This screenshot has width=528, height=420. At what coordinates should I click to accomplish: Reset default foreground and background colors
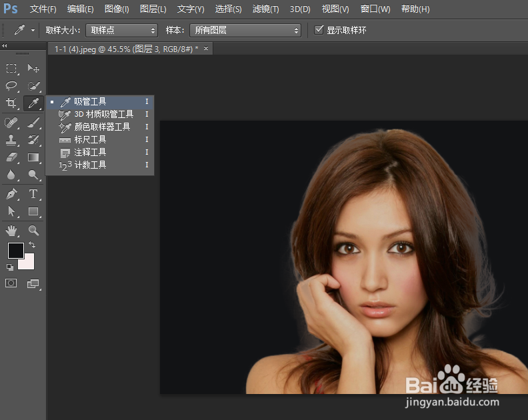[x=10, y=267]
